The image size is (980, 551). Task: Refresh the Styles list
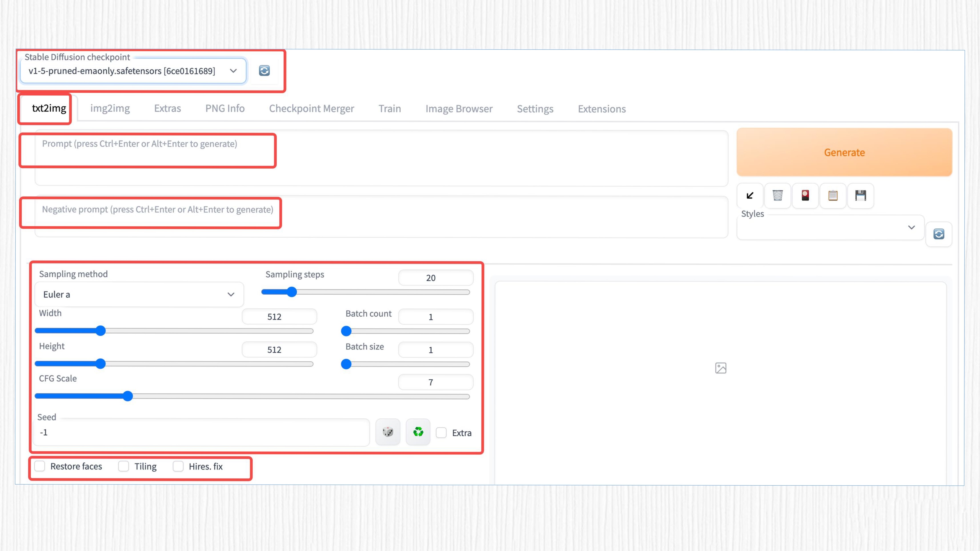[938, 234]
